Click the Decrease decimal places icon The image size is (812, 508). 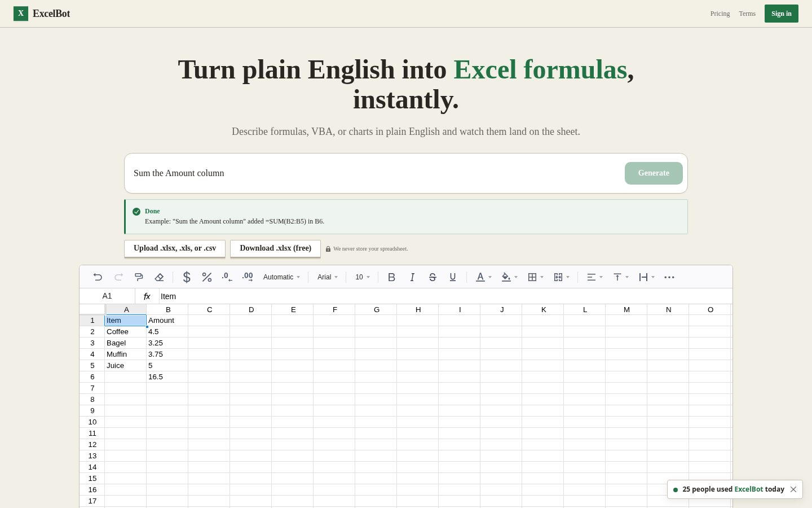coord(227,277)
